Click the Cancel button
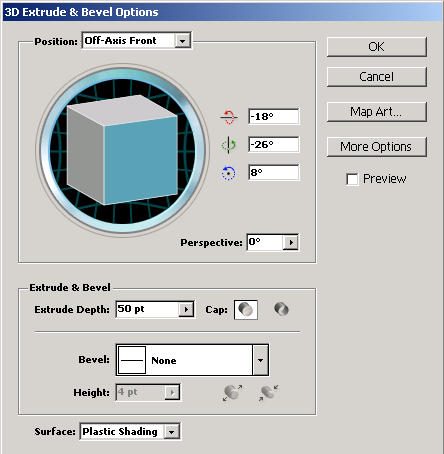The width and height of the screenshot is (444, 454). (x=377, y=77)
